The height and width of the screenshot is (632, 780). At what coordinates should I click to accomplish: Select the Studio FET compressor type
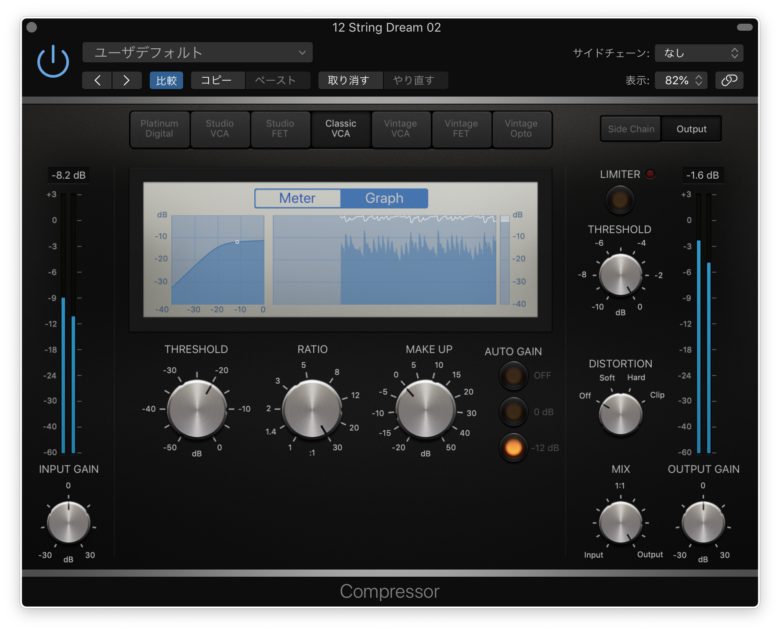pos(280,129)
